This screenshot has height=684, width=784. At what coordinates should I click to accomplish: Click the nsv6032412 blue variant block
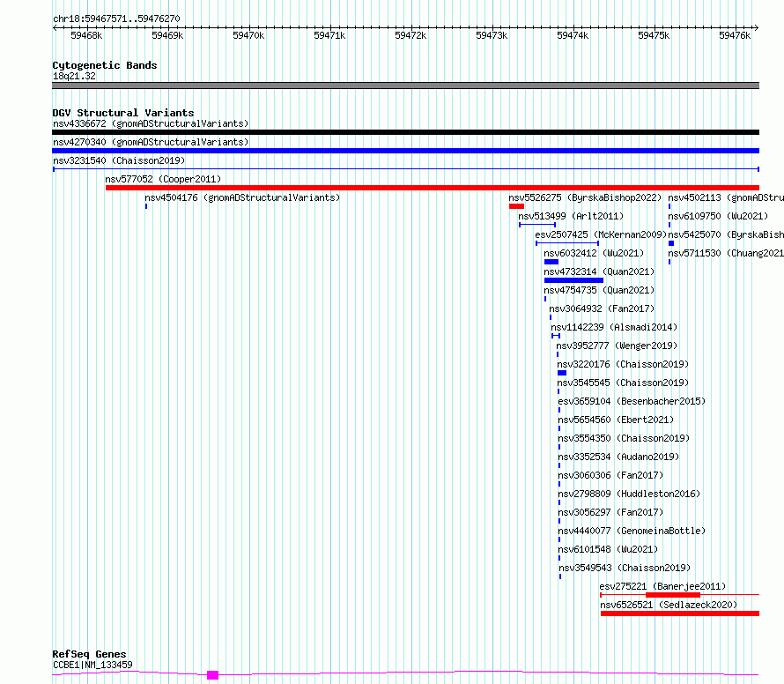(551, 262)
